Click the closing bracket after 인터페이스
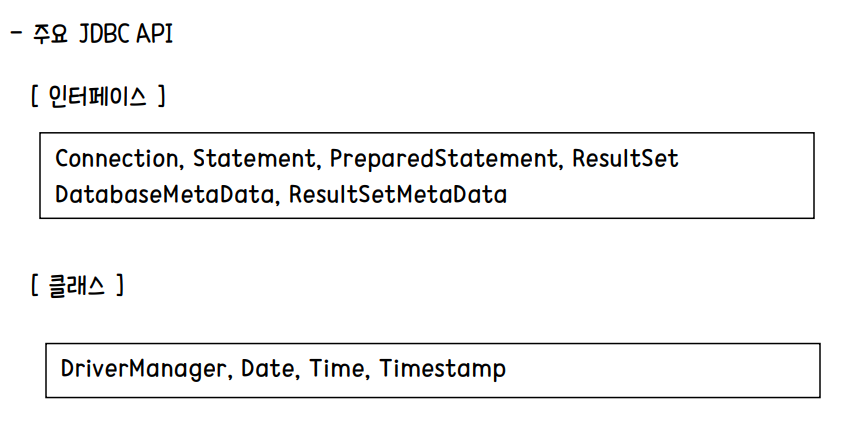Image resolution: width=850 pixels, height=436 pixels. point(161,97)
